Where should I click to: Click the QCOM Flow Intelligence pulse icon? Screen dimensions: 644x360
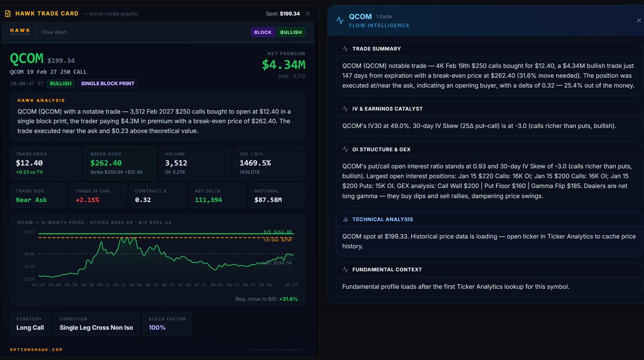pos(339,20)
